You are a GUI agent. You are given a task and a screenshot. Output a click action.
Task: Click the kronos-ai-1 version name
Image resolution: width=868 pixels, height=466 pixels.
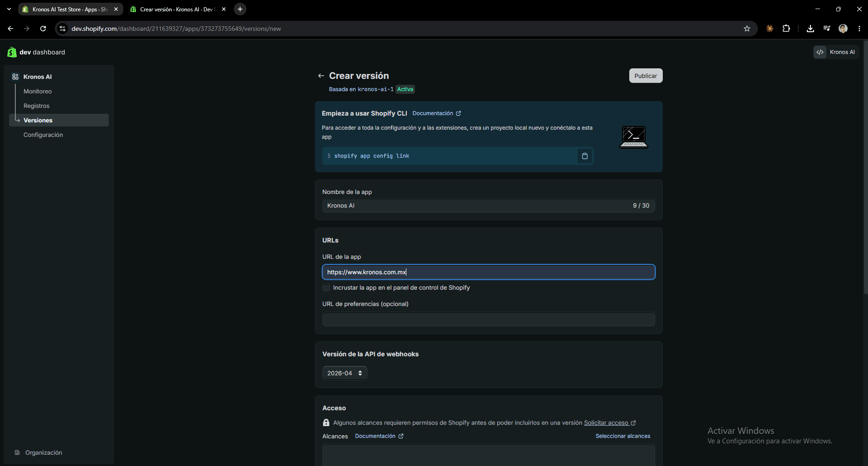coord(376,89)
